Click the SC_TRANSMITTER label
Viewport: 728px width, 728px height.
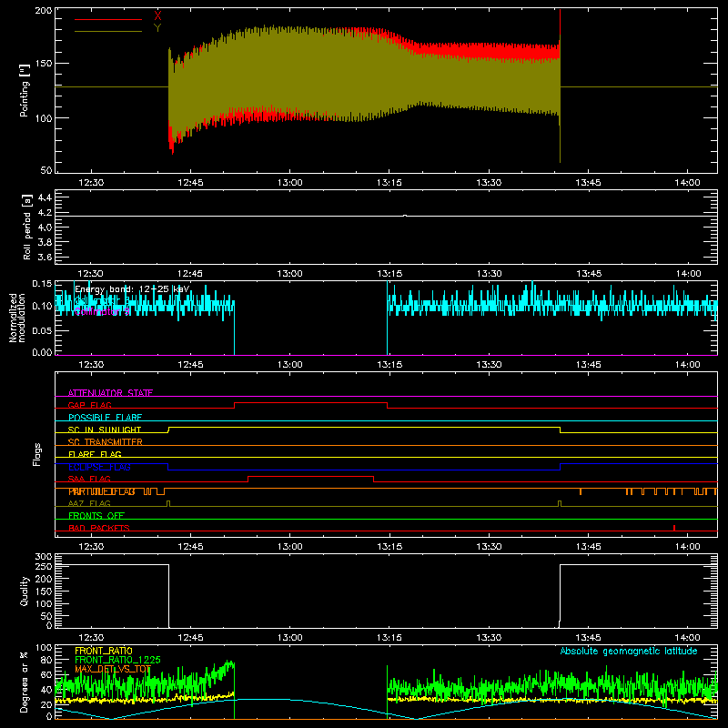(106, 442)
